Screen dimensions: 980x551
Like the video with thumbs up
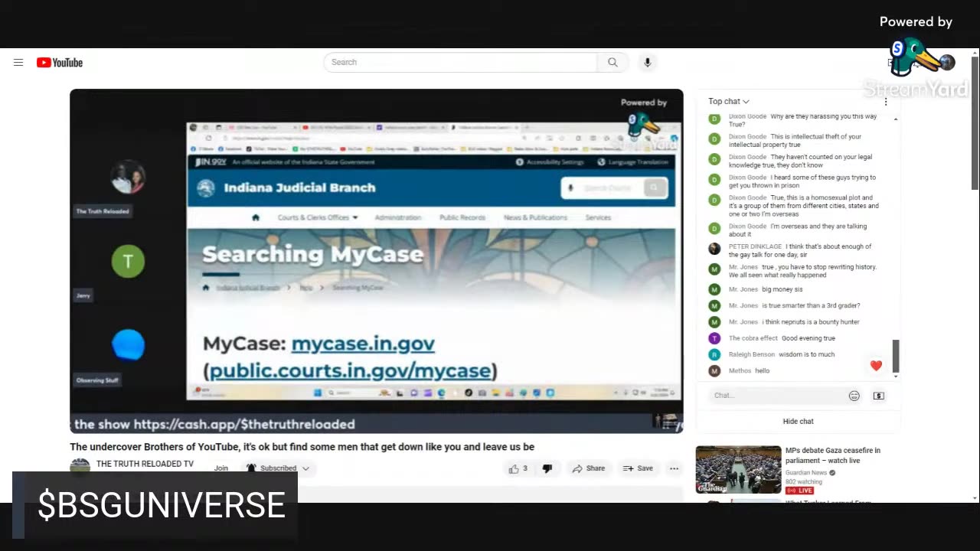518,468
